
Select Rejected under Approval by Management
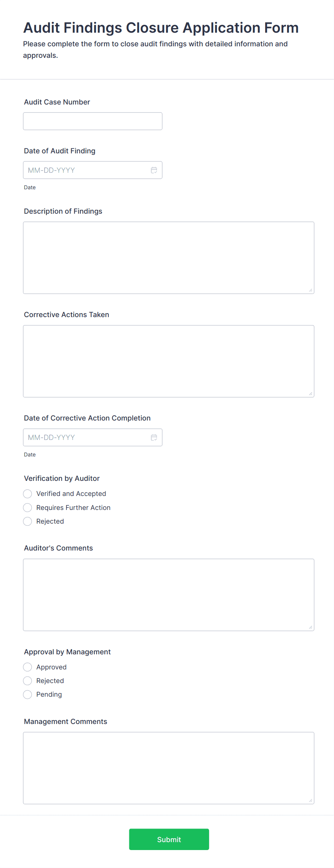(x=28, y=681)
